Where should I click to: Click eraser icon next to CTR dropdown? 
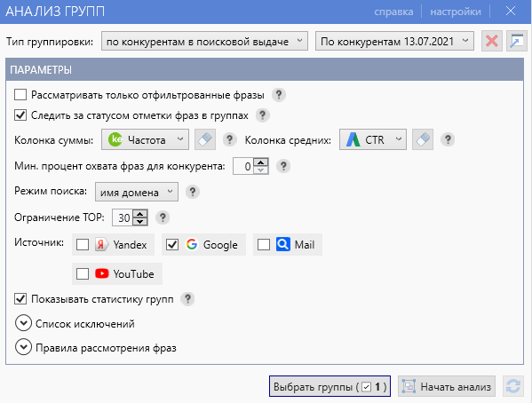(423, 139)
